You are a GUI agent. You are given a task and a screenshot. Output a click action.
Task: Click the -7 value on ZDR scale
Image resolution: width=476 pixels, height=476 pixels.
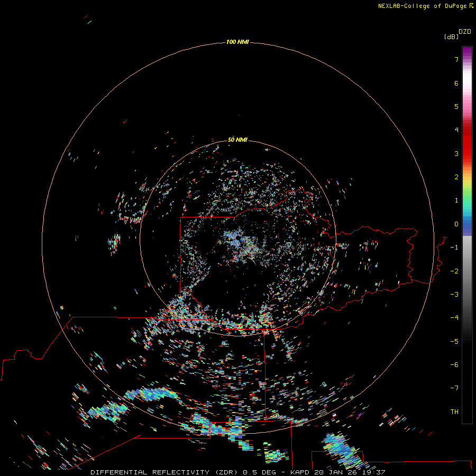click(x=454, y=388)
